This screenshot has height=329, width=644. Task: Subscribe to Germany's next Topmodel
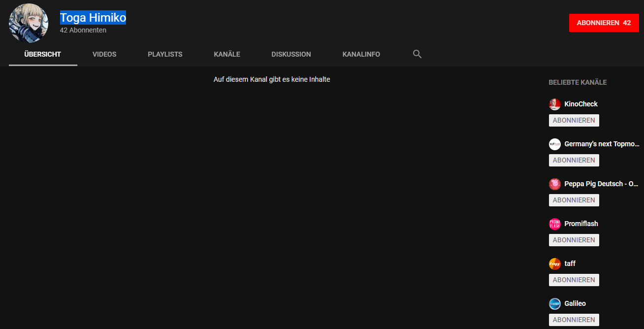pyautogui.click(x=574, y=160)
